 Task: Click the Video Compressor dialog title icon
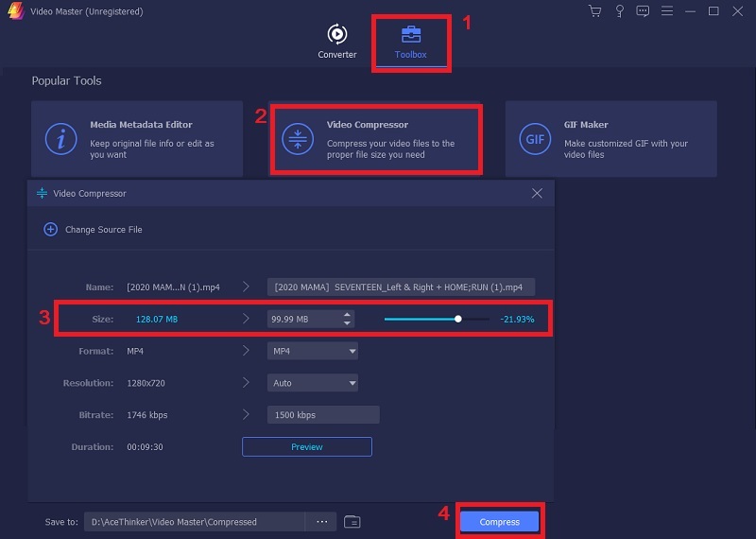(x=42, y=193)
